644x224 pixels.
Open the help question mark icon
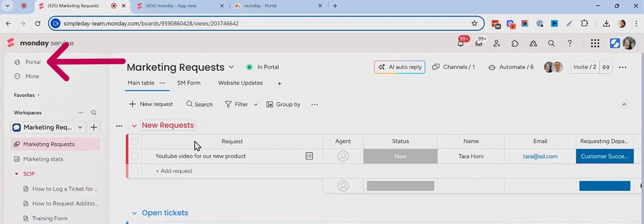[x=570, y=43]
